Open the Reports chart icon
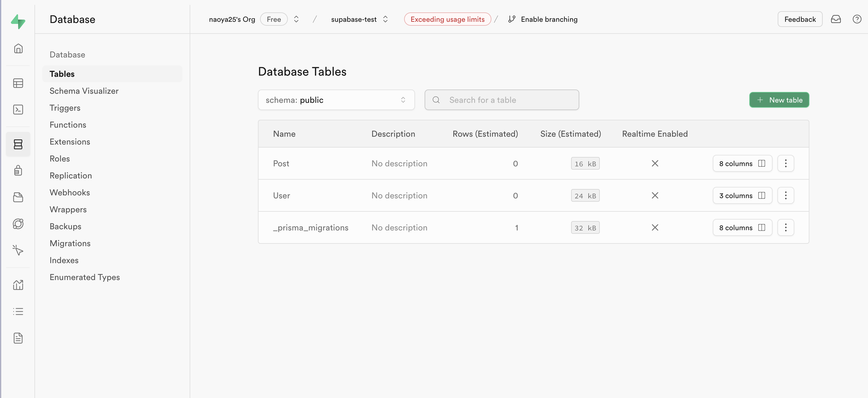Screen dimensions: 868x398 [18, 285]
